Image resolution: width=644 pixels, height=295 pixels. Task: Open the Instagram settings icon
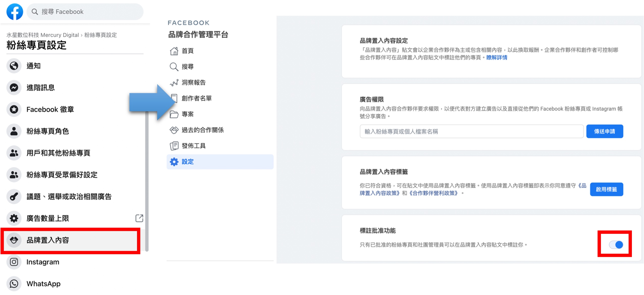click(x=14, y=262)
